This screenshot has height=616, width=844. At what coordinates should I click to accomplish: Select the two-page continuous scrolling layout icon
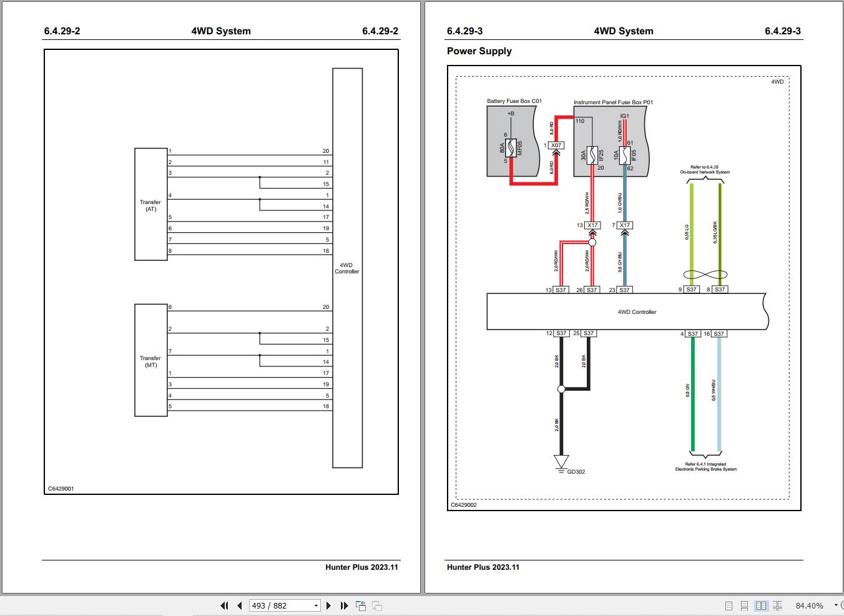(778, 605)
